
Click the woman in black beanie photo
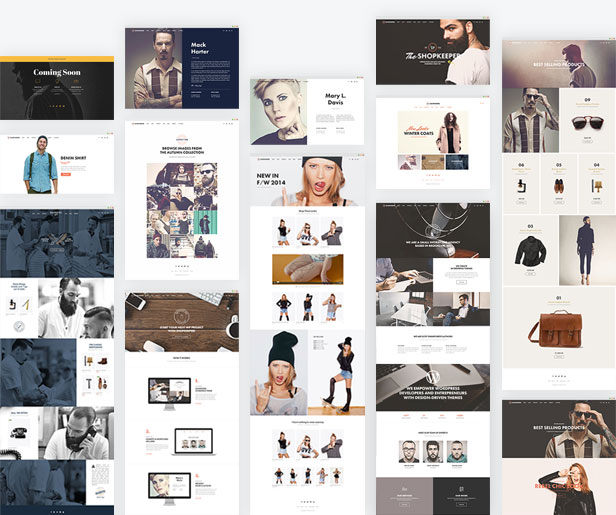[x=277, y=372]
